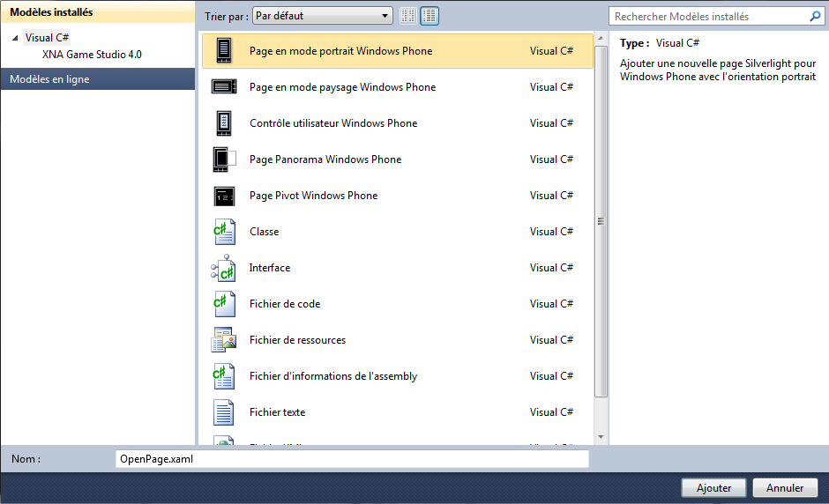This screenshot has height=504, width=829.
Task: Select XNA Game Studio 4.0 category
Action: tap(92, 55)
